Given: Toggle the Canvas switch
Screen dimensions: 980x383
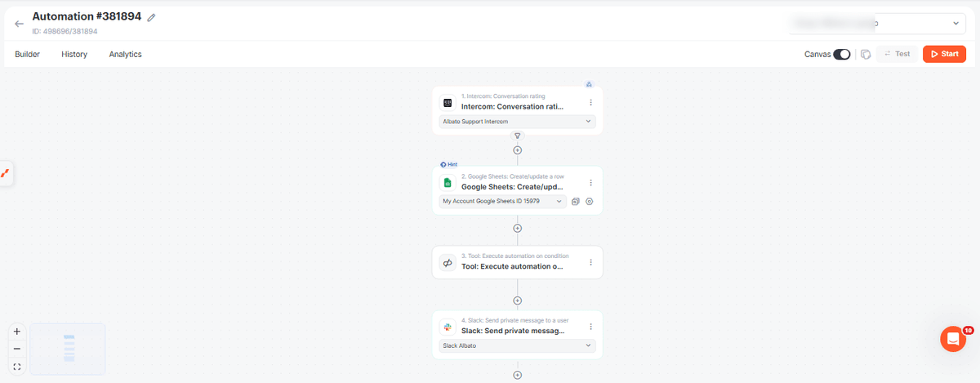Looking at the screenshot, I should coord(841,55).
